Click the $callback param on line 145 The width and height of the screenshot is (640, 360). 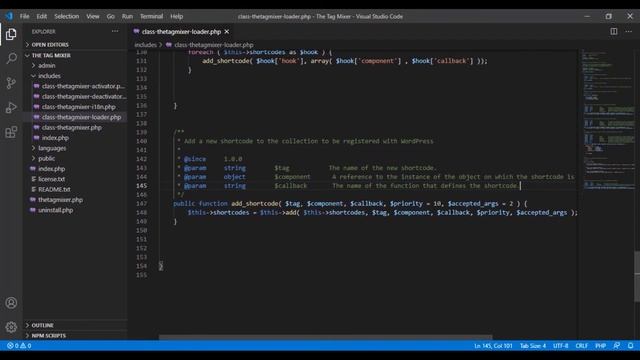click(x=291, y=186)
